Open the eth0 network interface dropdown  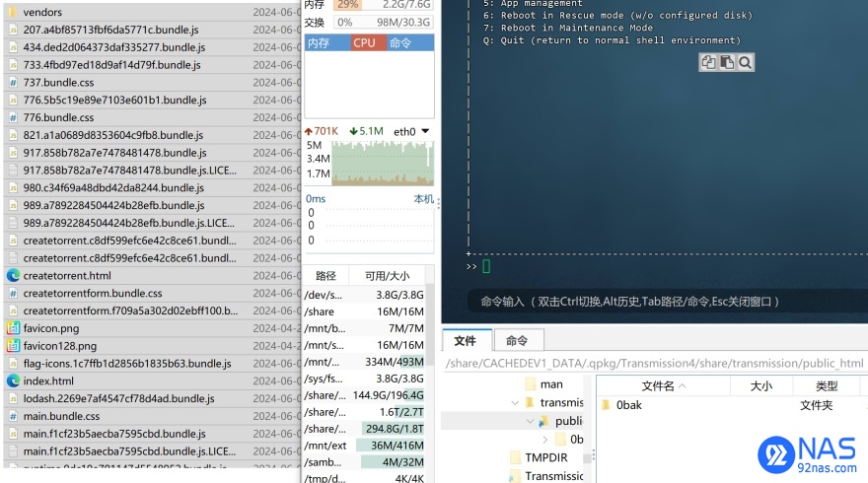pyautogui.click(x=425, y=131)
